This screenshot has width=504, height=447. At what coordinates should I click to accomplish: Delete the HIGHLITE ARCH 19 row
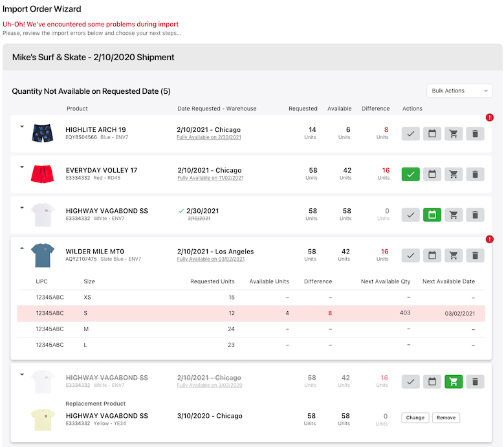[x=475, y=134]
